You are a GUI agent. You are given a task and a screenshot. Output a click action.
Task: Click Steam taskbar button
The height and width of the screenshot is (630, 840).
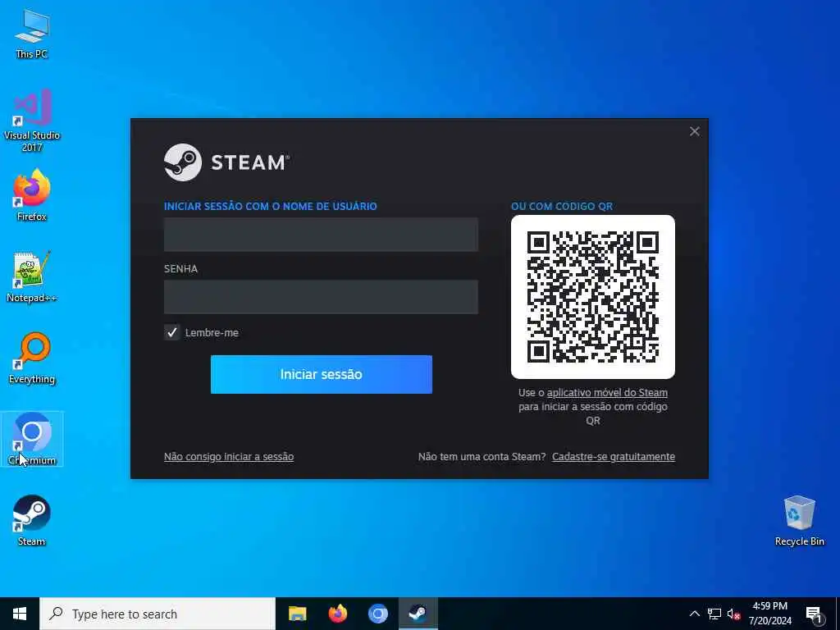(x=418, y=614)
